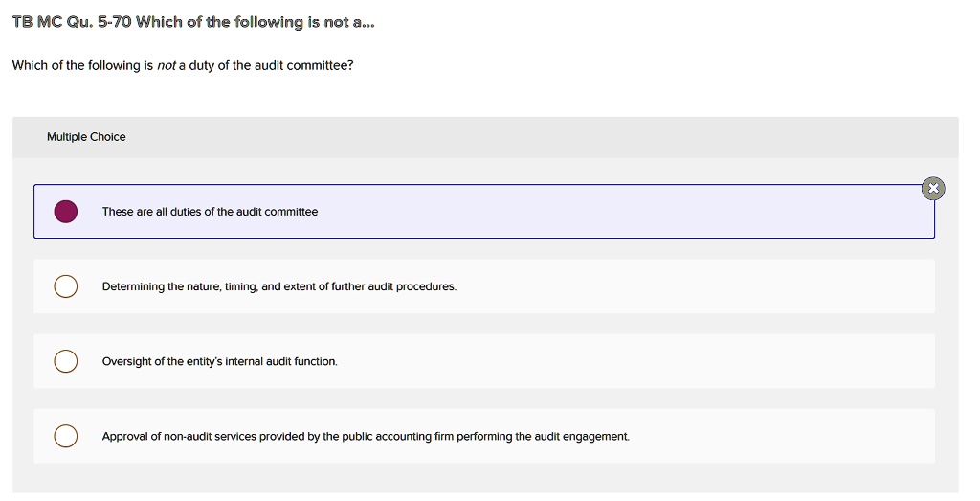980x501 pixels.
Task: Click the question heading 'TB MC Qu. 5-70'
Action: pos(72,23)
